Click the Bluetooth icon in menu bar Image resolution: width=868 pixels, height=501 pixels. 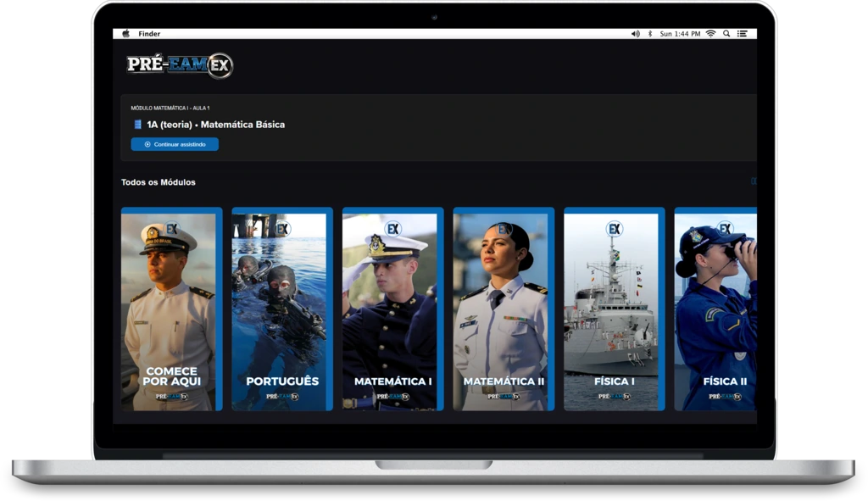click(650, 34)
